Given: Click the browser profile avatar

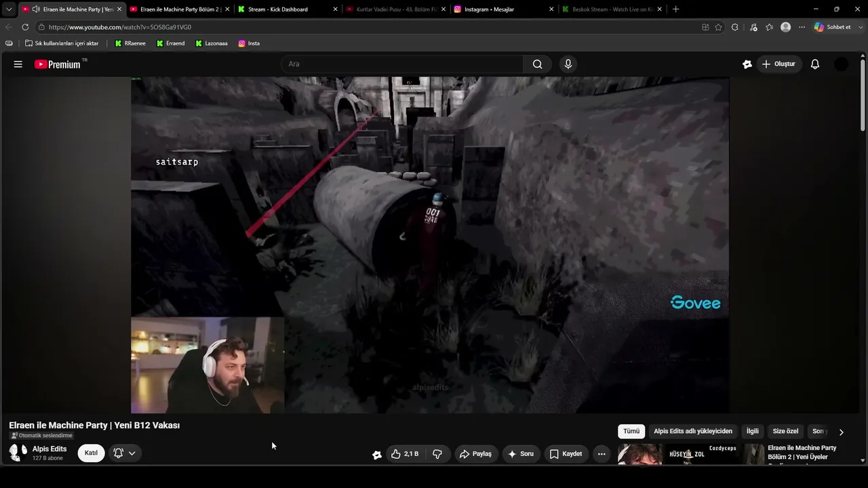Looking at the screenshot, I should [785, 27].
